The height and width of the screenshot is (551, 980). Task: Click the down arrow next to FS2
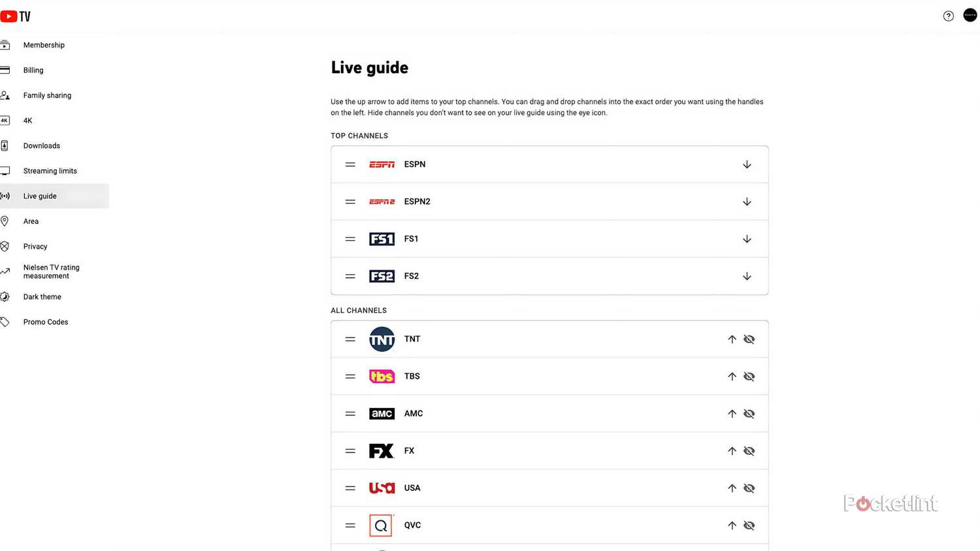[747, 275]
